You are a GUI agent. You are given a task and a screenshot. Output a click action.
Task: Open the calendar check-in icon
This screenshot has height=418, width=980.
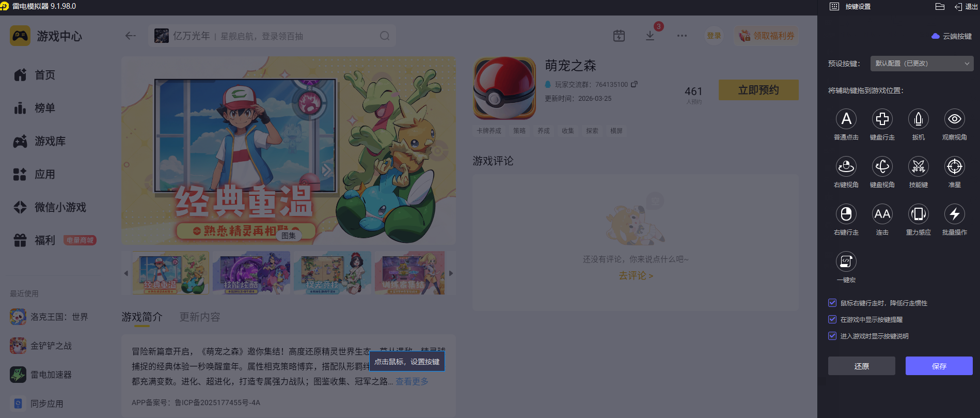[x=619, y=36]
